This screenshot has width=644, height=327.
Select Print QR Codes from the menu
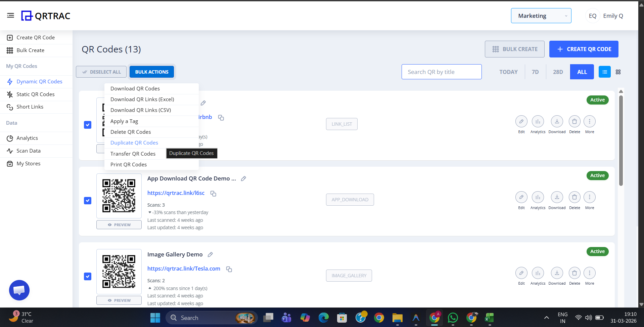(x=128, y=164)
